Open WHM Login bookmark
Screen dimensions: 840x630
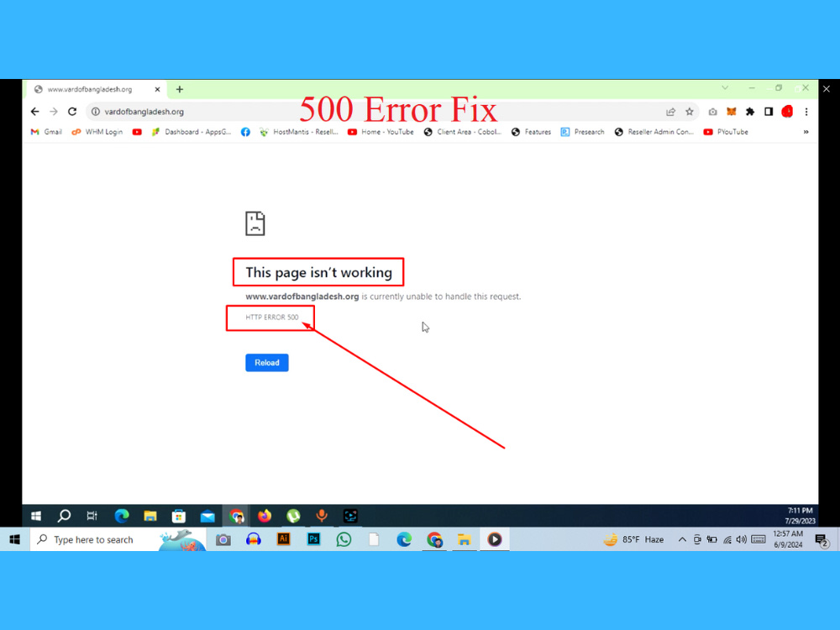point(97,132)
